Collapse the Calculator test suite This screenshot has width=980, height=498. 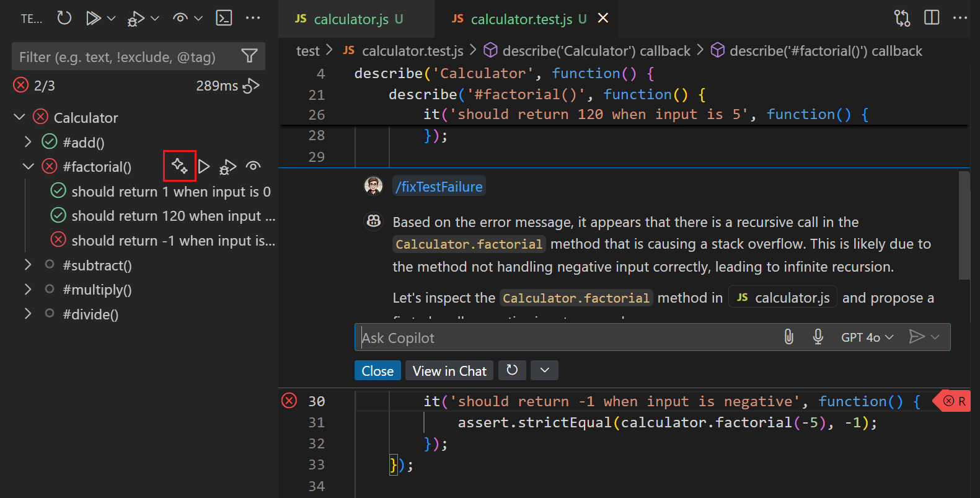click(x=19, y=117)
